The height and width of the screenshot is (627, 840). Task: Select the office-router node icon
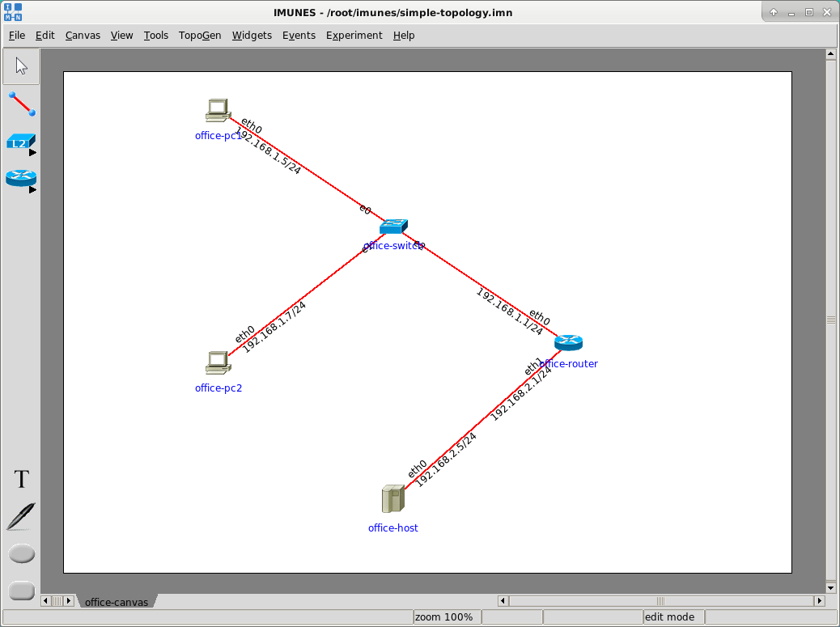tap(568, 342)
